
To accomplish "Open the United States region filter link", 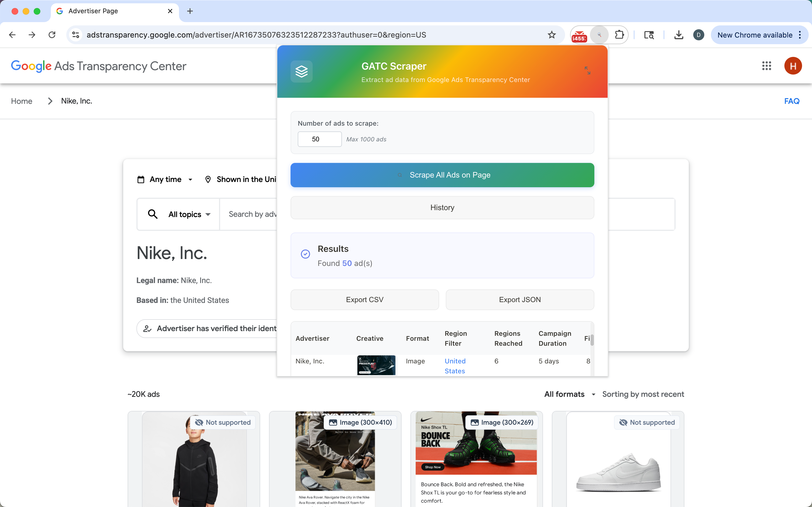I will pos(455,366).
